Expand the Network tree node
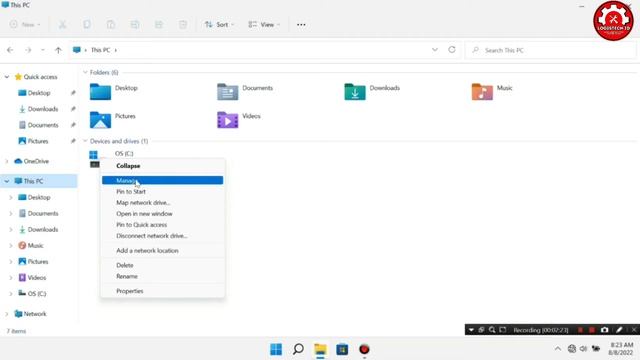Image resolution: width=640 pixels, height=360 pixels. (x=7, y=314)
